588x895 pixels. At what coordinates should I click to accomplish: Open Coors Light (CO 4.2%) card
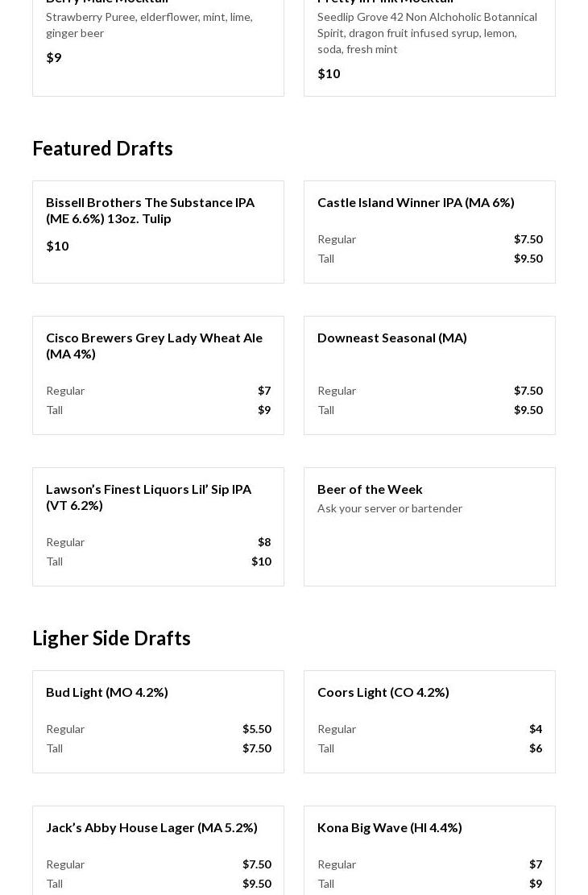[x=383, y=692]
